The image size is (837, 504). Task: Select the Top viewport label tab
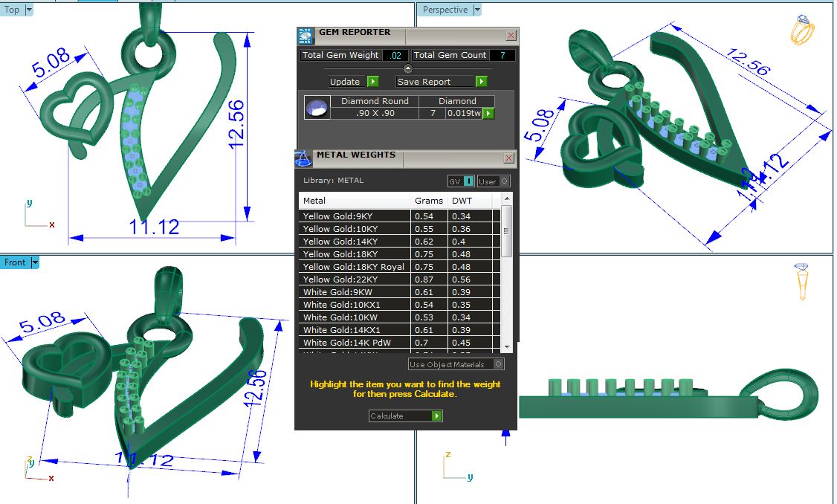[12, 10]
